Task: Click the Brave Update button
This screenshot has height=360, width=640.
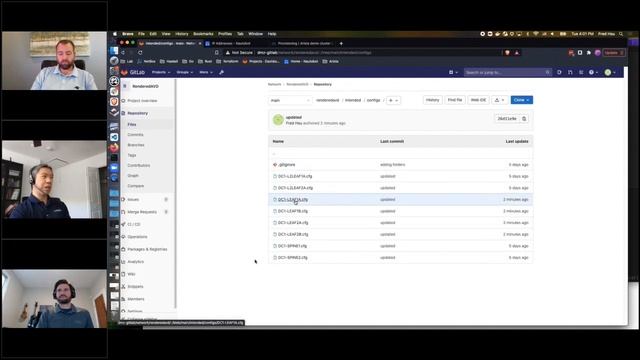Action: 614,53
